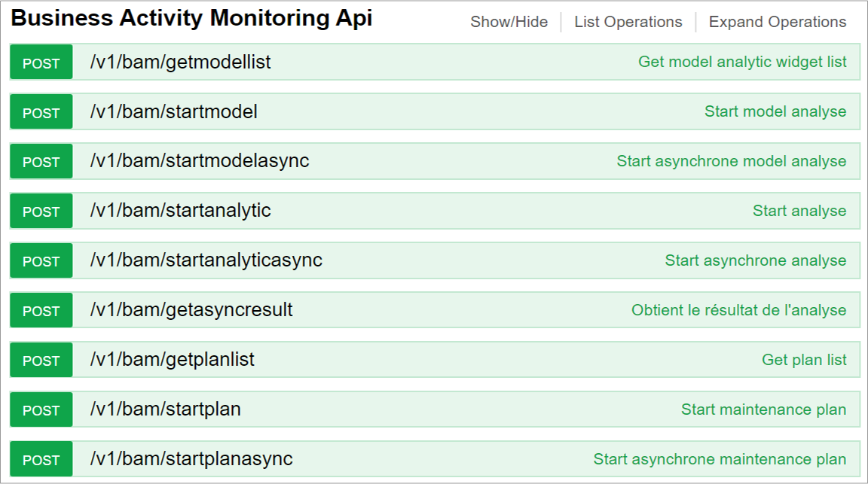This screenshot has width=868, height=484.
Task: Click 'Obtient le résultat de l'analyse' text
Action: [x=738, y=310]
